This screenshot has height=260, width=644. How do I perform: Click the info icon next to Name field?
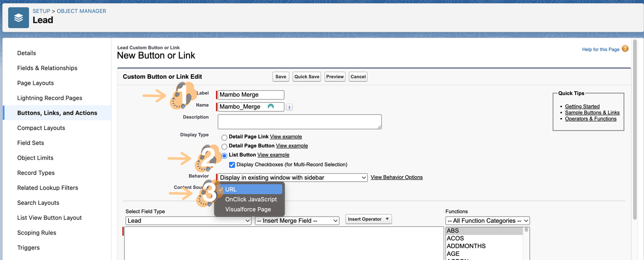pyautogui.click(x=289, y=107)
